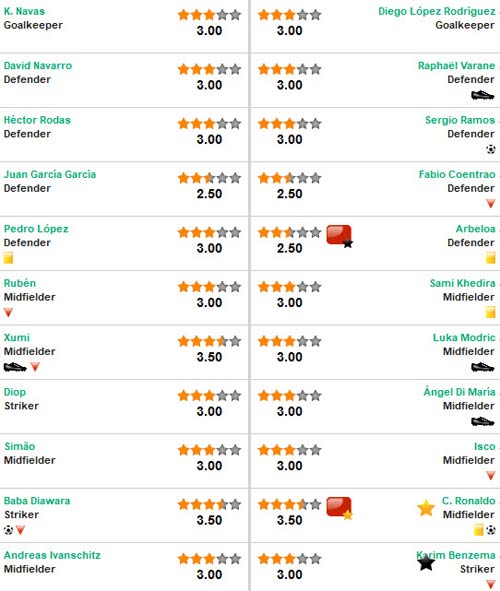Click Juan García García's 2.50 rating stars
Viewport: 500px width, 591px height.
209,178
